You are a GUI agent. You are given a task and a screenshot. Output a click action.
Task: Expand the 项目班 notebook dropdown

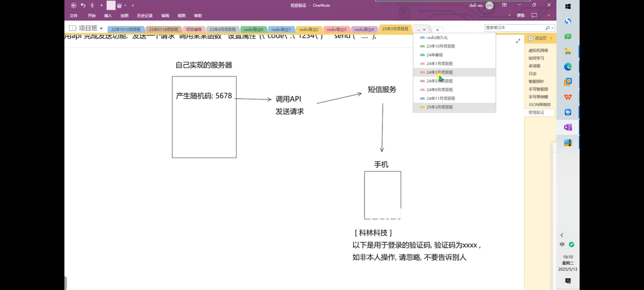[x=101, y=28]
